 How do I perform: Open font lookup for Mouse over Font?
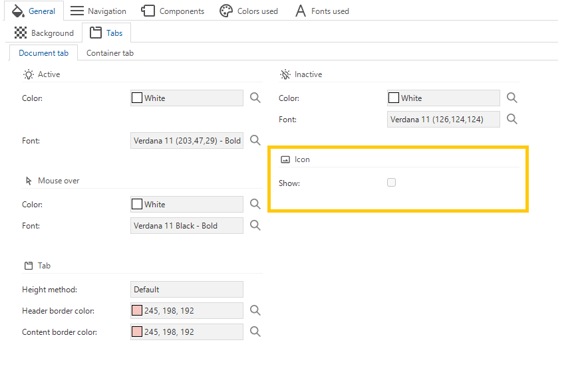(255, 225)
